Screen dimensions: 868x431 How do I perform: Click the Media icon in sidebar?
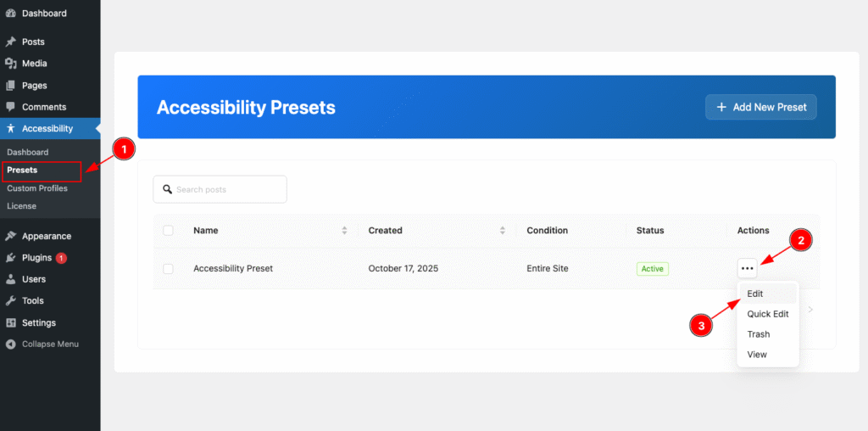click(x=10, y=64)
